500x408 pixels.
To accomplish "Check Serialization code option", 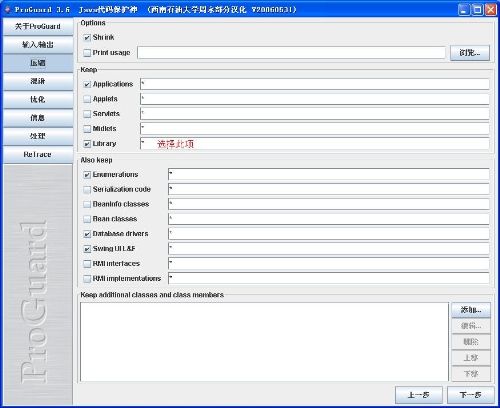I will click(x=87, y=190).
